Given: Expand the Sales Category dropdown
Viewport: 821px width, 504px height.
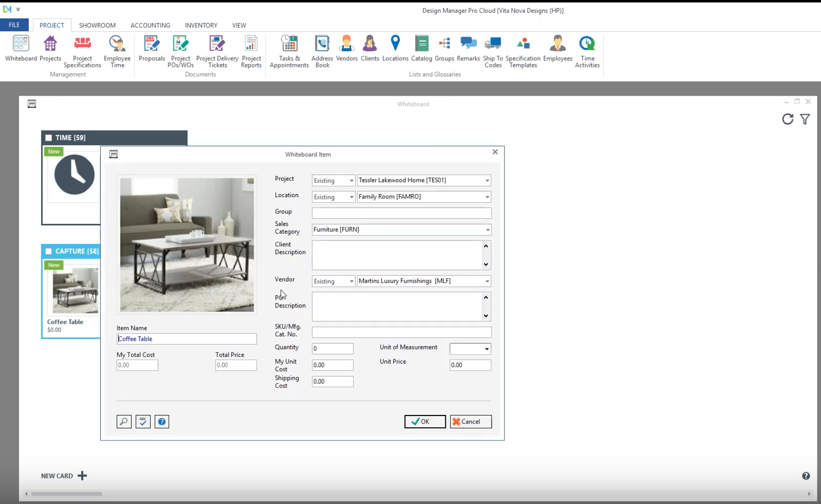Looking at the screenshot, I should point(487,230).
